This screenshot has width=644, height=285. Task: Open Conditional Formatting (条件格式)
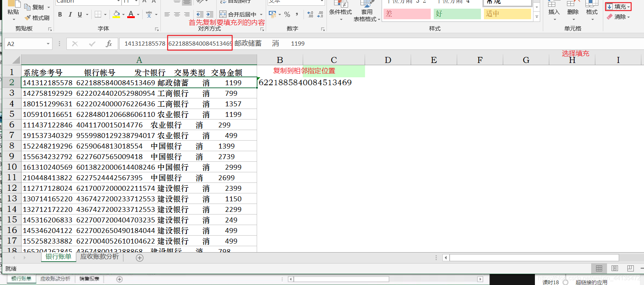[340, 11]
